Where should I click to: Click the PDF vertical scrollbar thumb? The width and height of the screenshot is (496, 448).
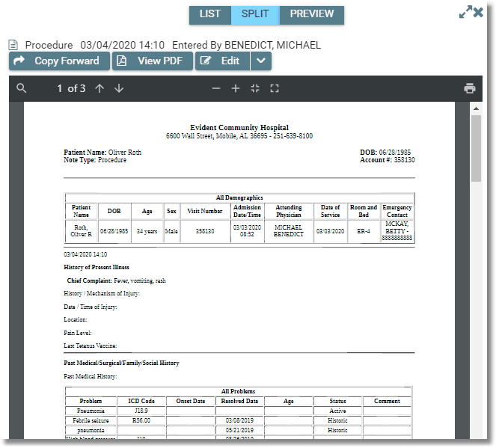pyautogui.click(x=476, y=148)
